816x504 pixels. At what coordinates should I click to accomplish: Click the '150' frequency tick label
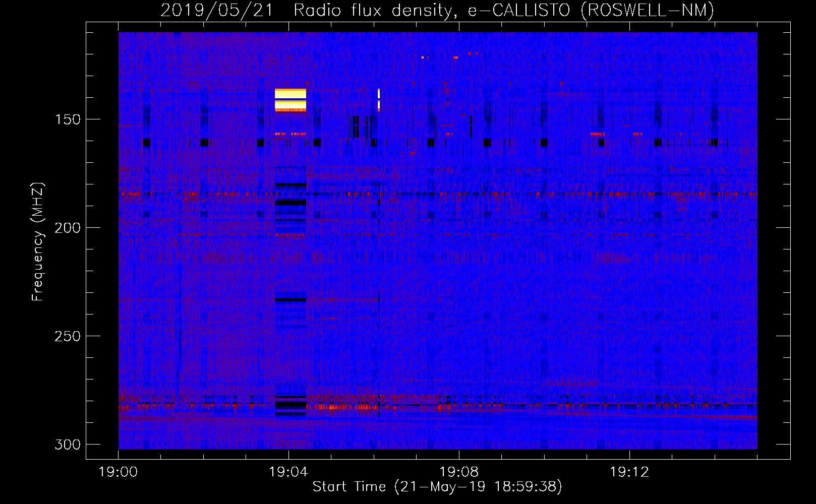(x=67, y=119)
